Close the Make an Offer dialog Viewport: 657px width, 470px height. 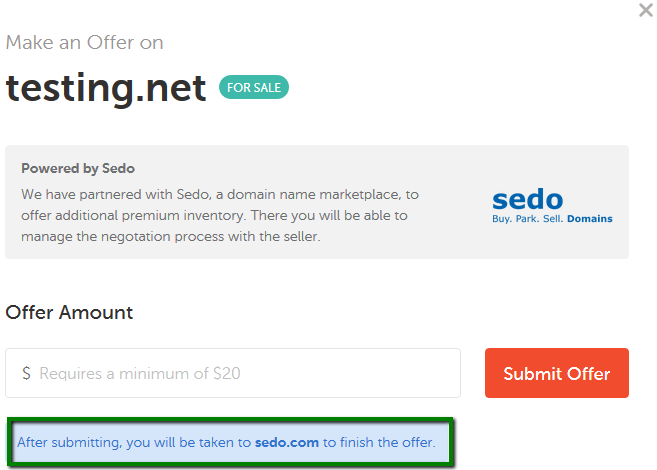pos(646,10)
